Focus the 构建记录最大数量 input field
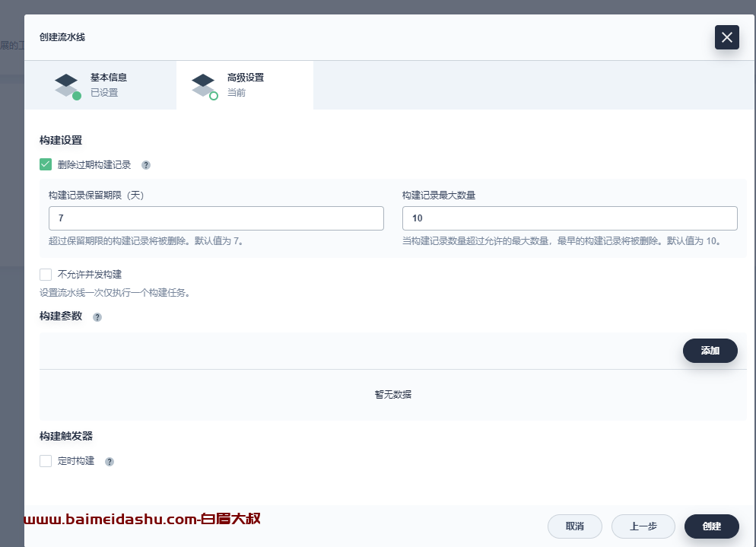Viewport: 756px width, 547px height. pyautogui.click(x=570, y=218)
